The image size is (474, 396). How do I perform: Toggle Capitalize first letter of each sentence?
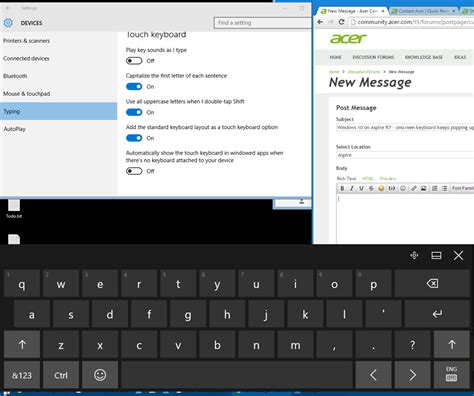[134, 87]
